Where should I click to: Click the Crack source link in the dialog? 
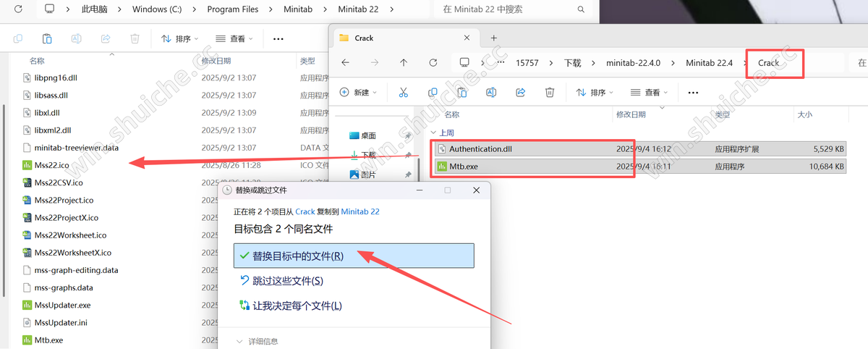pyautogui.click(x=305, y=211)
